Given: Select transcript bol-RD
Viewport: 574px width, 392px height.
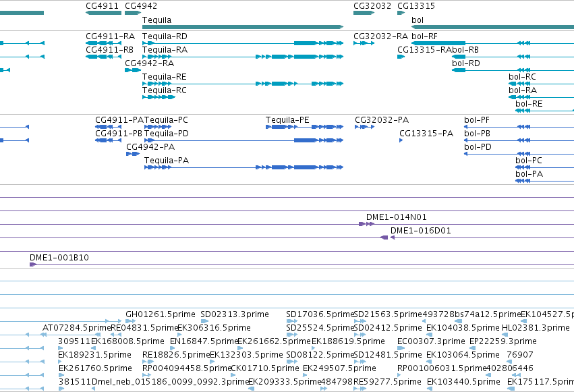Looking at the screenshot, I should [x=513, y=70].
